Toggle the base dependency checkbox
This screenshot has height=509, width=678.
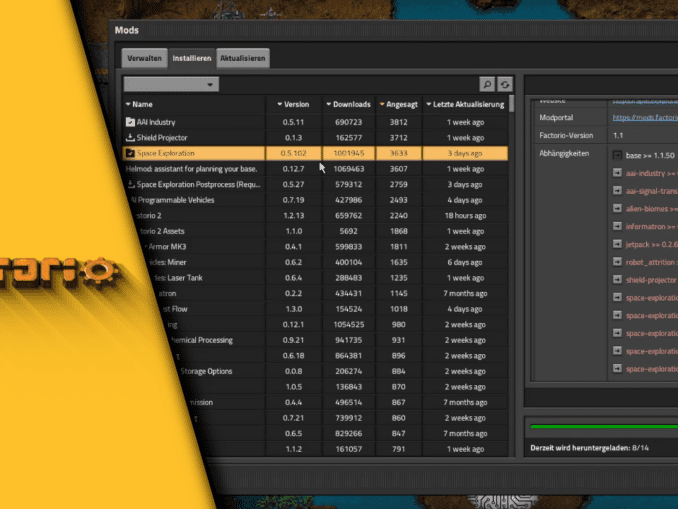tap(617, 155)
